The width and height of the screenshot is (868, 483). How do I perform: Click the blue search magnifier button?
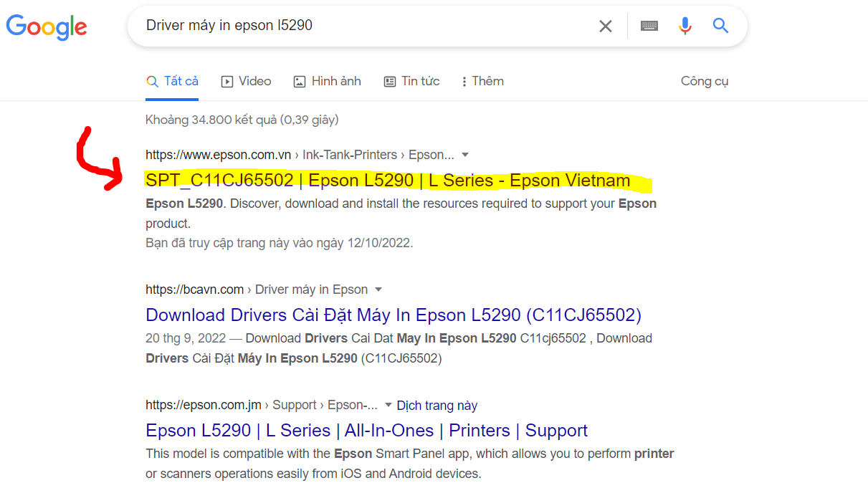point(720,27)
